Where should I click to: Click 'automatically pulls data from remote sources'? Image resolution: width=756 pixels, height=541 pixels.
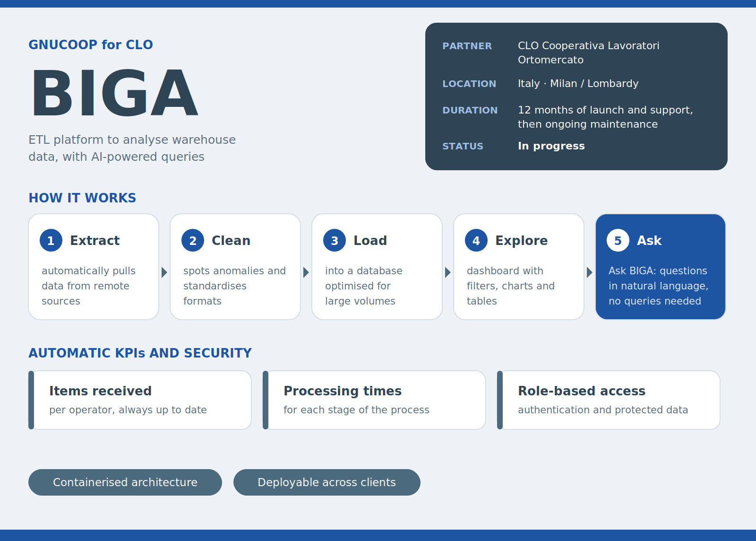click(x=89, y=286)
